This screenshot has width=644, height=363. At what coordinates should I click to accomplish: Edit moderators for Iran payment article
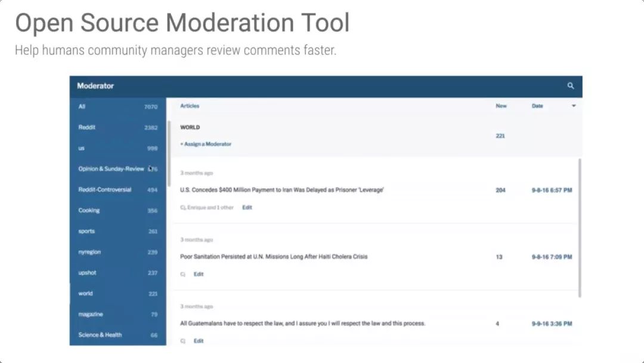pyautogui.click(x=247, y=208)
